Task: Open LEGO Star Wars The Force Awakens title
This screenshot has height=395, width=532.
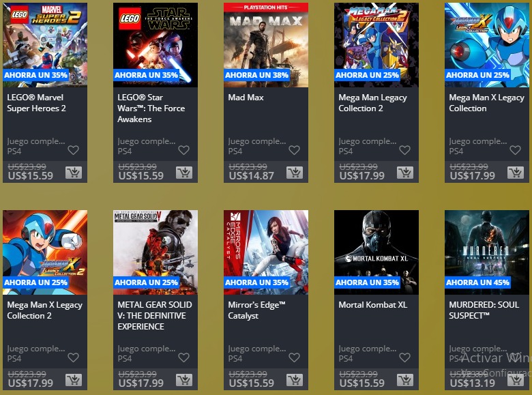Action: coord(151,108)
